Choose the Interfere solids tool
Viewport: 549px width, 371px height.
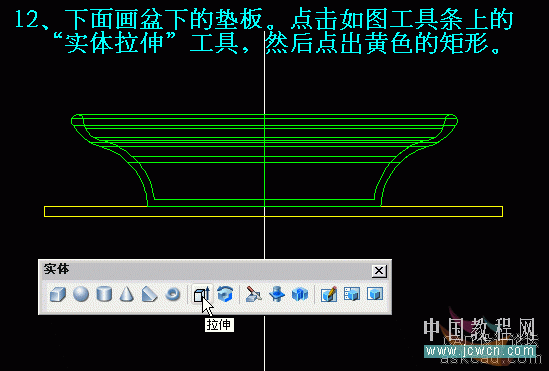tap(300, 294)
